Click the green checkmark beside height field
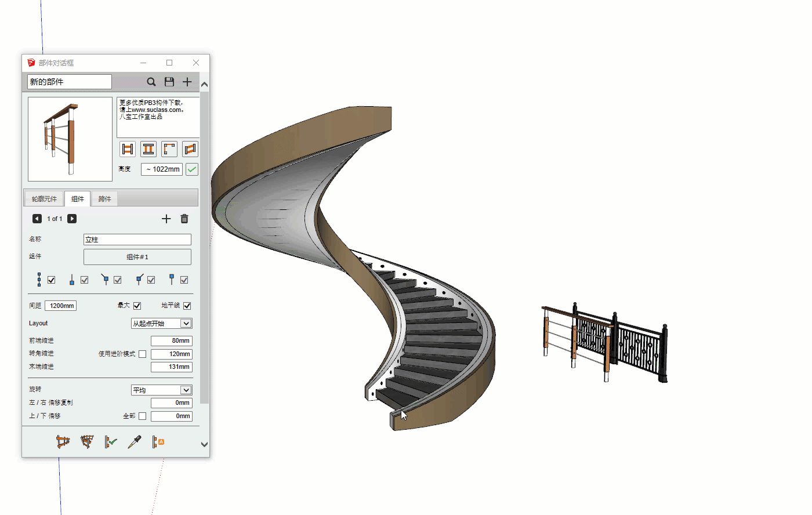Image resolution: width=812 pixels, height=515 pixels. 192,169
